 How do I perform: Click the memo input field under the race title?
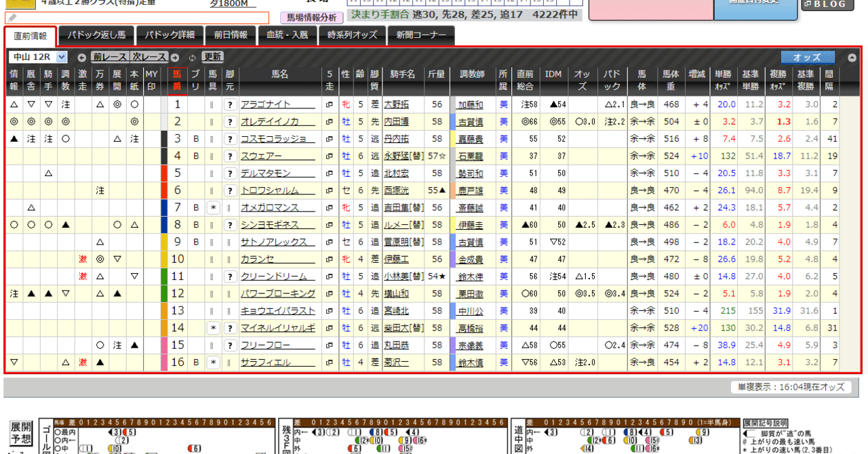point(136,15)
